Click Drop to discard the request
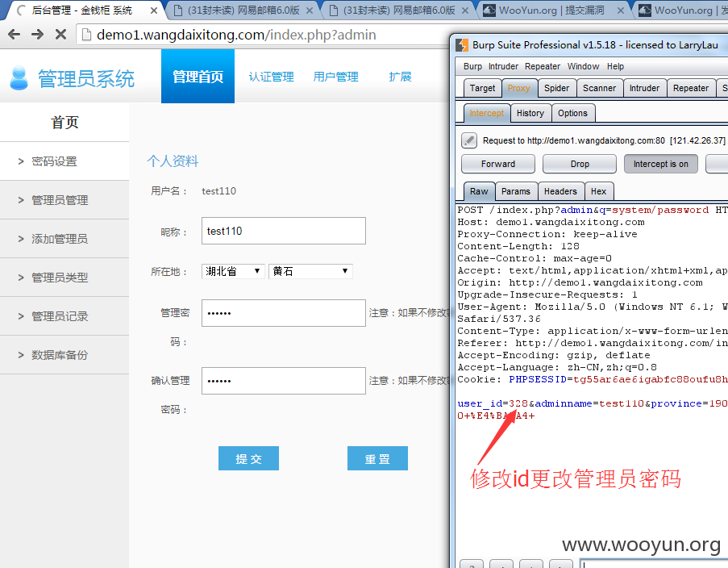The height and width of the screenshot is (568, 728). 580,164
